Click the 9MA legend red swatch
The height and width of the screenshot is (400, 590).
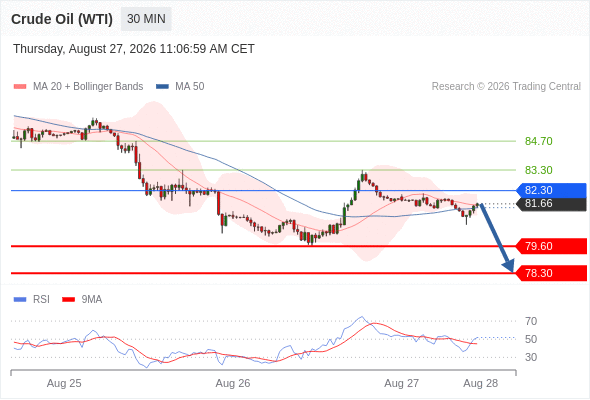point(68,300)
